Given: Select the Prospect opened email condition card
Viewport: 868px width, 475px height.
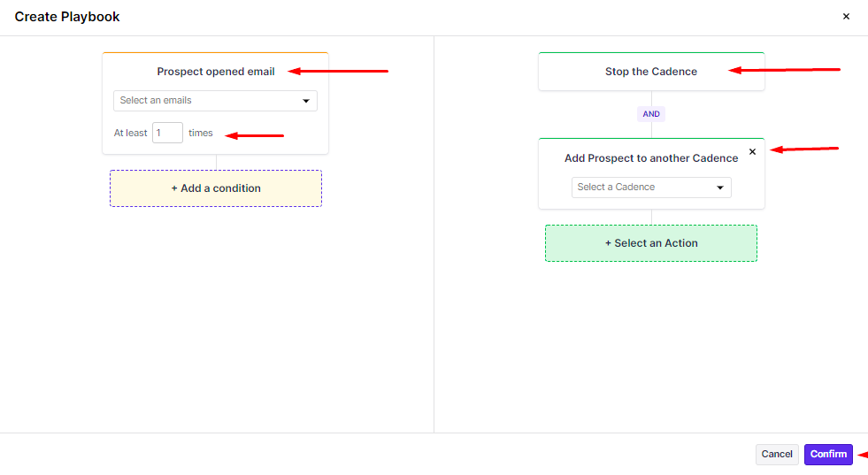Looking at the screenshot, I should coord(216,72).
